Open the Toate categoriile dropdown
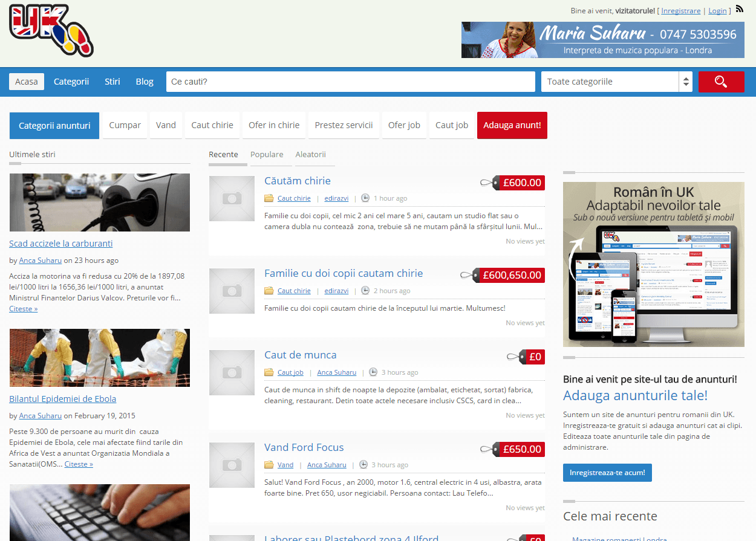The width and height of the screenshot is (756, 541). tap(616, 82)
